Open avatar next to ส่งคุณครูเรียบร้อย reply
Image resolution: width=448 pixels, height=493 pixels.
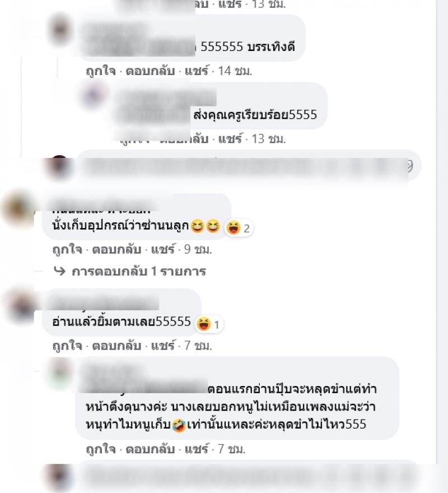(x=92, y=95)
